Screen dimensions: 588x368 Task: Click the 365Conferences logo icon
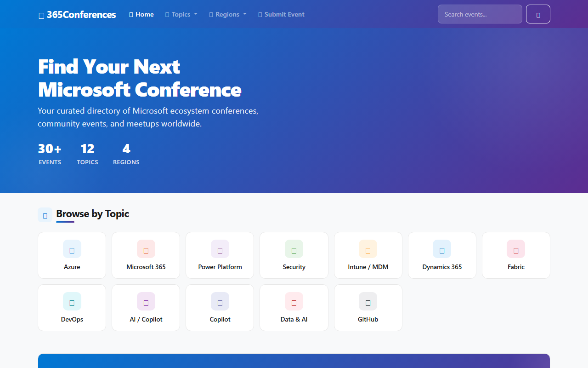point(41,15)
